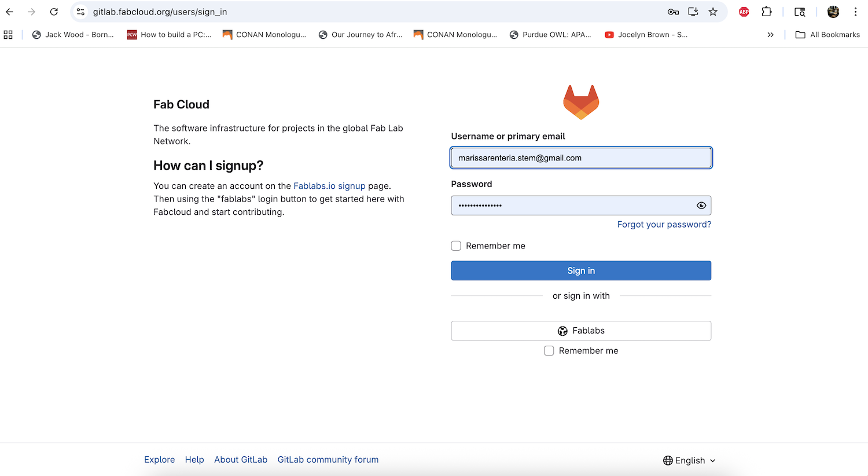Click the blue Sign in button

tap(581, 270)
